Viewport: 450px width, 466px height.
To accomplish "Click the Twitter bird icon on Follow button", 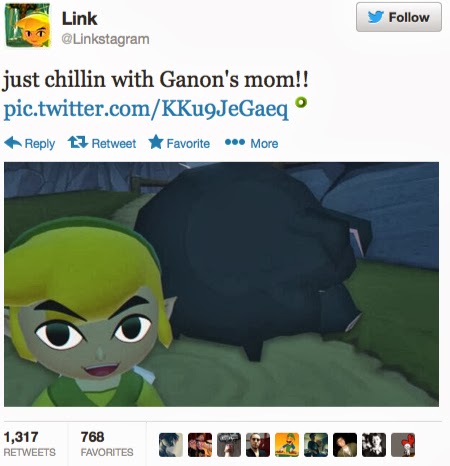I will click(x=376, y=17).
